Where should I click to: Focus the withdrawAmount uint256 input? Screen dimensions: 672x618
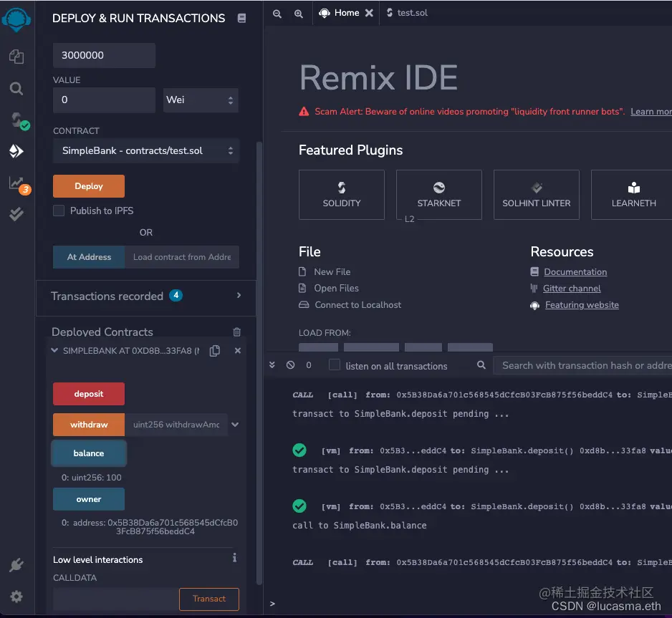coord(176,425)
